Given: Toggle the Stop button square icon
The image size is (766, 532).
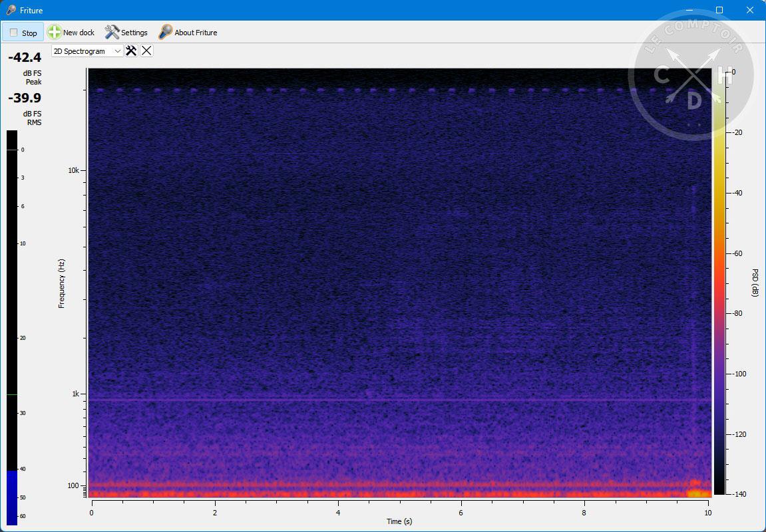Looking at the screenshot, I should click(13, 33).
